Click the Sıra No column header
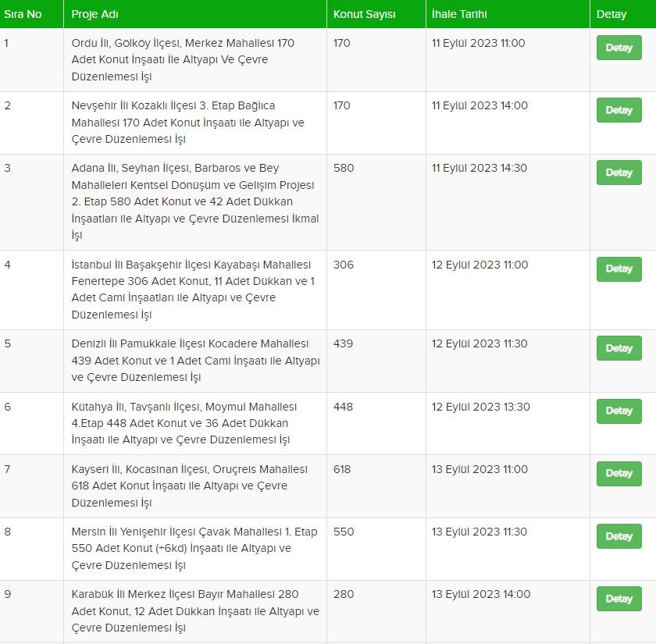Viewport: 656px width, 644px height. (23, 14)
